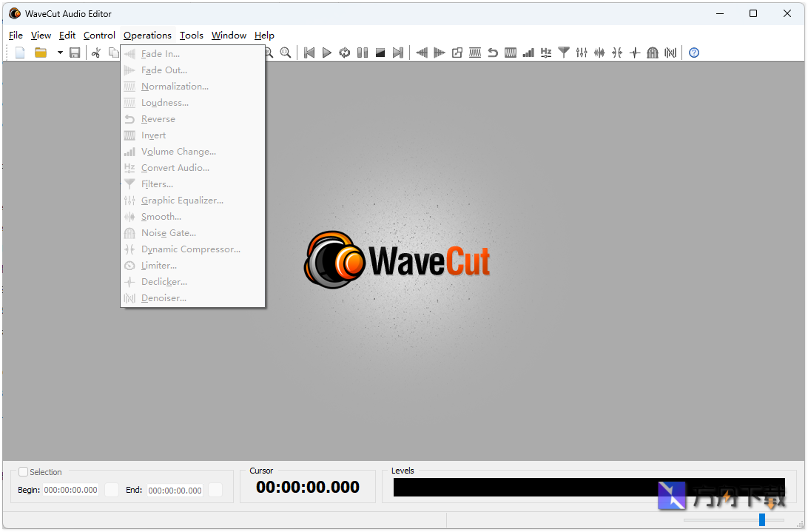Open Volume Change from the toolbar
Viewport: 808px width, 532px height.
click(x=528, y=53)
